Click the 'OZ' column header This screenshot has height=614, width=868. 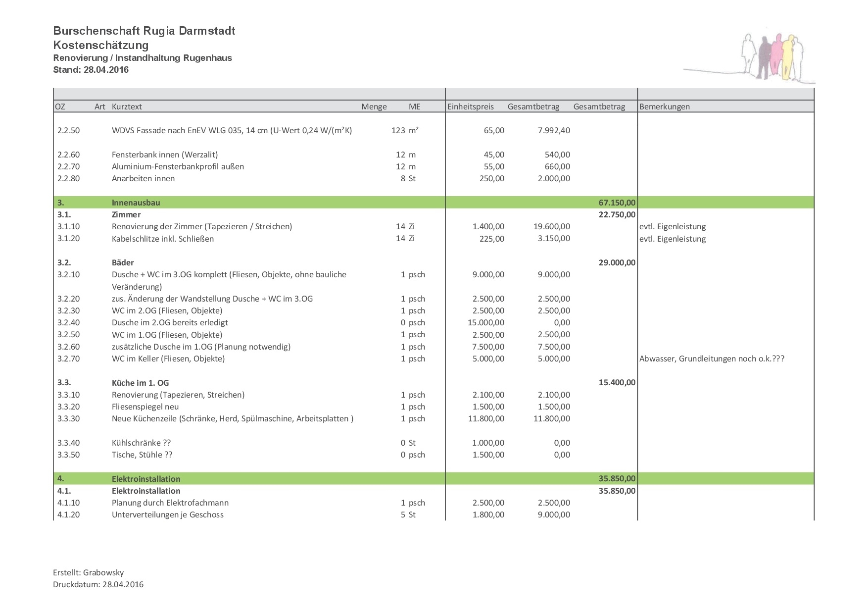click(60, 107)
